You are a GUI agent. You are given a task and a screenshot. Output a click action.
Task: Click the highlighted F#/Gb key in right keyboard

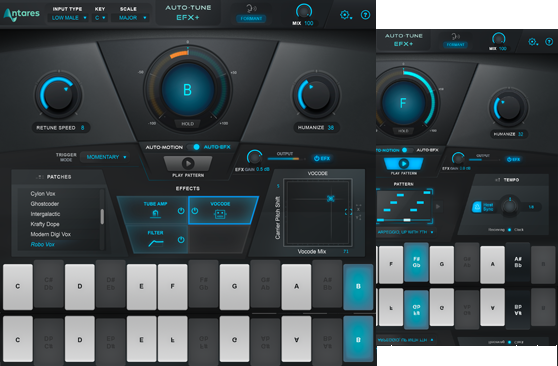(x=416, y=262)
